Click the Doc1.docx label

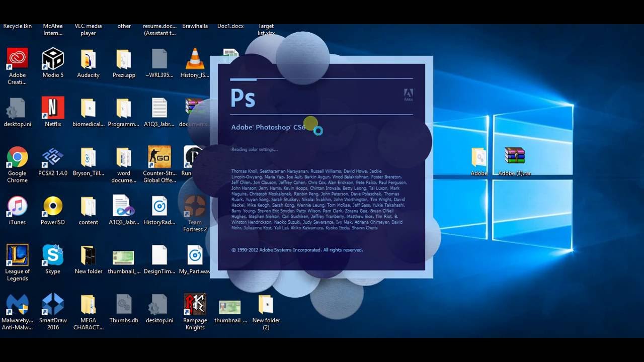coord(230,26)
